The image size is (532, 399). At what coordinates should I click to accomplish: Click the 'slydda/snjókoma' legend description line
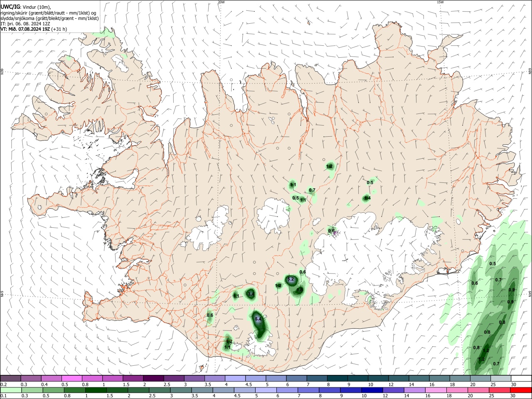coord(49,18)
